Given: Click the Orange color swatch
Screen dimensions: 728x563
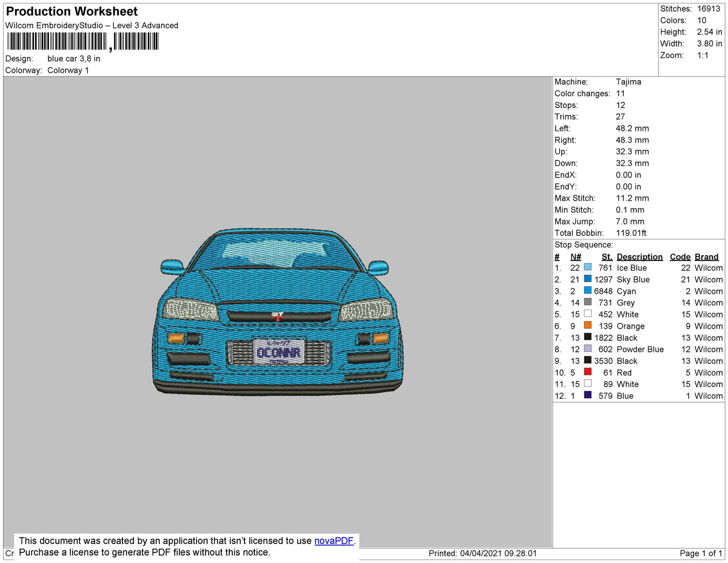Looking at the screenshot, I should click(587, 326).
